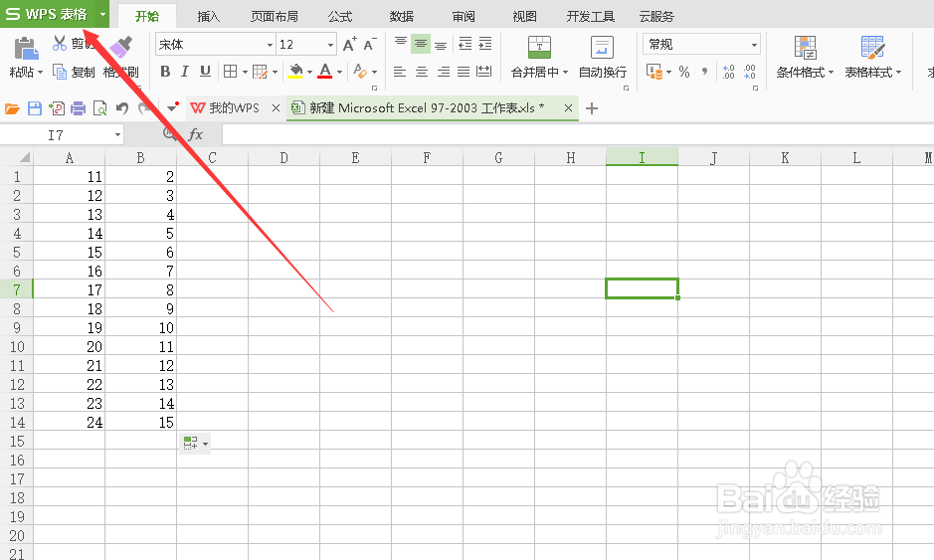
Task: Click the currency coins format icon
Action: (654, 72)
